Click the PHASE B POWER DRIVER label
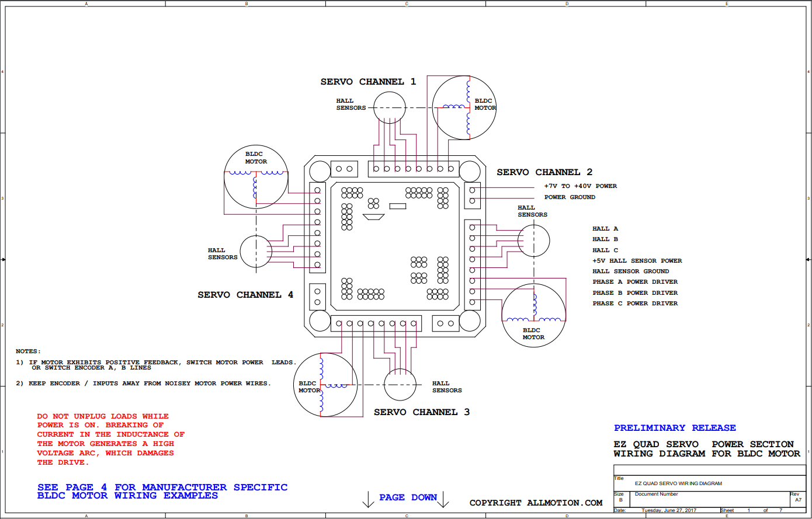This screenshot has height=519, width=812. (x=636, y=293)
